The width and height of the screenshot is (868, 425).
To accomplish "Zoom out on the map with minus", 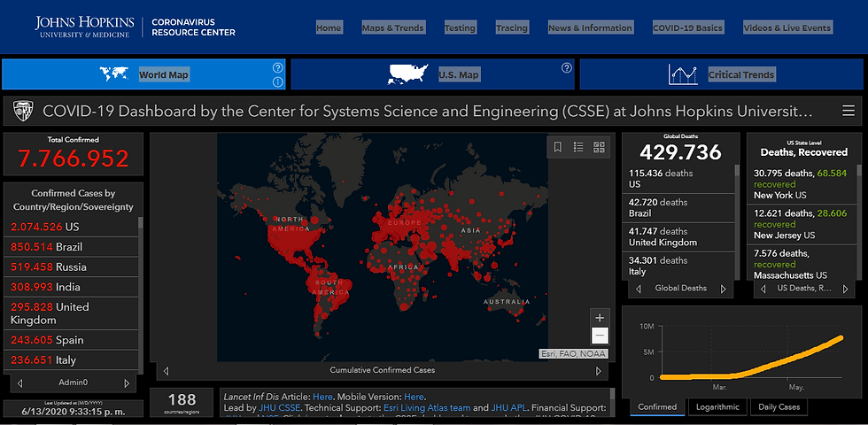I will pyautogui.click(x=600, y=336).
